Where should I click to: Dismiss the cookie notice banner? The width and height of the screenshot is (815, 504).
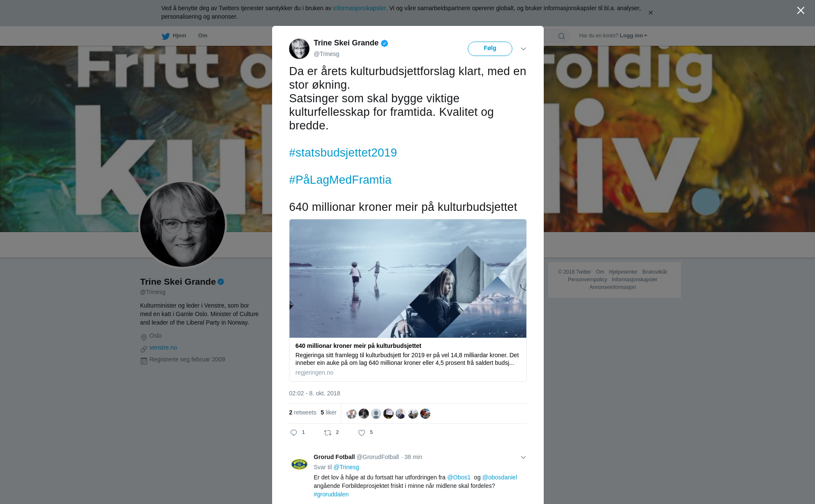(650, 13)
